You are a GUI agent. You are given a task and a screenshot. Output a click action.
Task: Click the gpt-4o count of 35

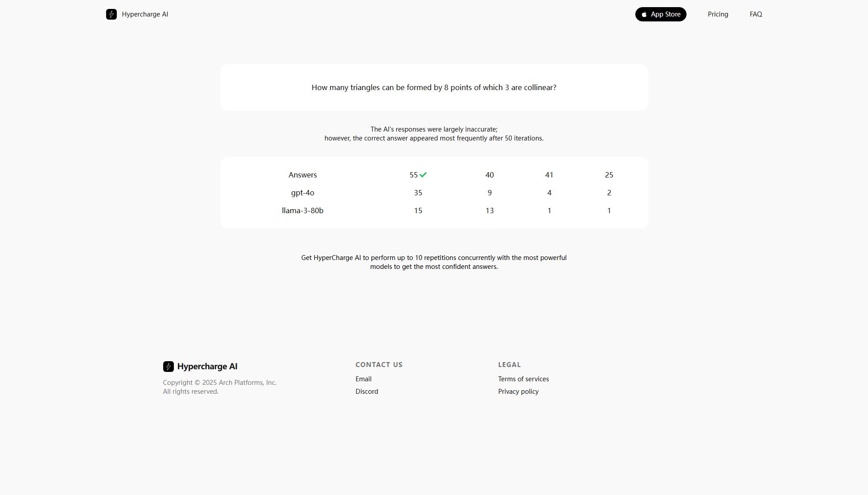tap(418, 193)
